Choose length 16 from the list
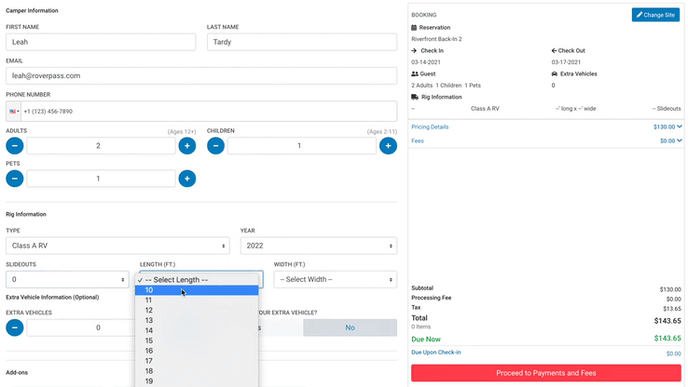The image size is (688, 387). pos(197,351)
